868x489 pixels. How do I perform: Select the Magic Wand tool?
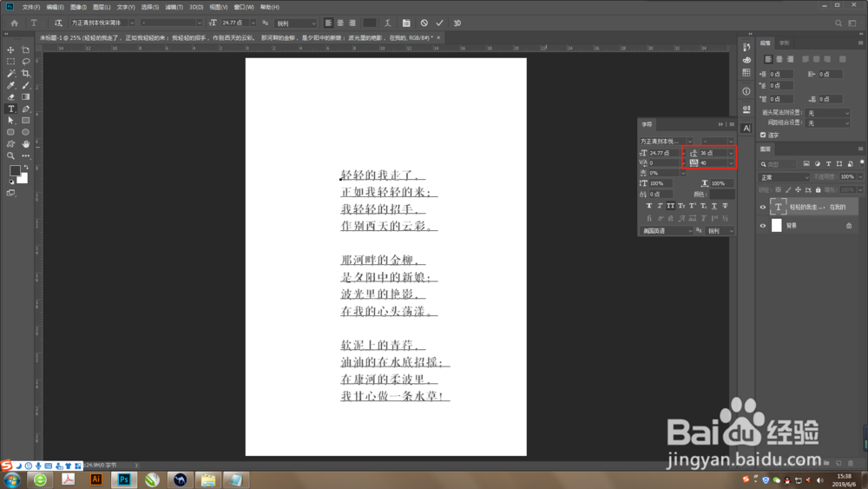click(x=10, y=73)
